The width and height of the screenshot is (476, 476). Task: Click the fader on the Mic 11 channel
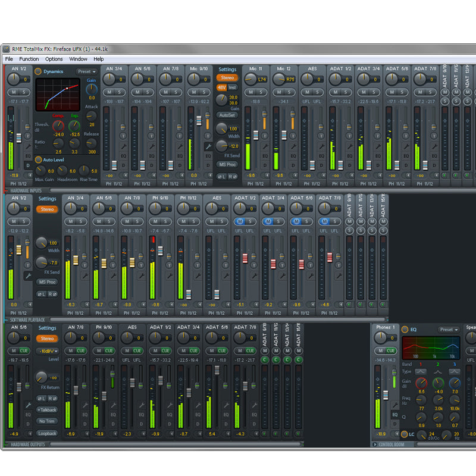tap(255, 135)
